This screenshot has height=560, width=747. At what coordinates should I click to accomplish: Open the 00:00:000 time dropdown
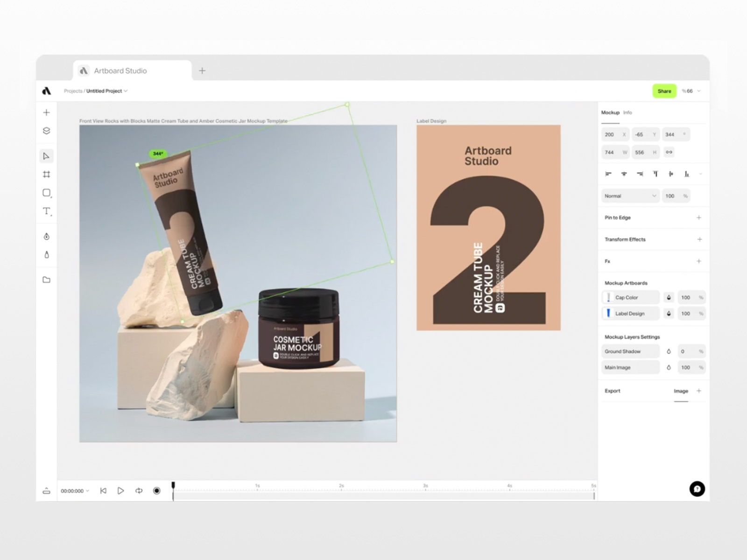75,491
